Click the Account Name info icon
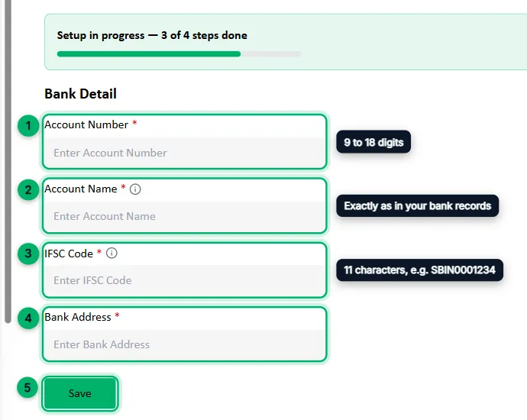The image size is (527, 420). tap(135, 189)
